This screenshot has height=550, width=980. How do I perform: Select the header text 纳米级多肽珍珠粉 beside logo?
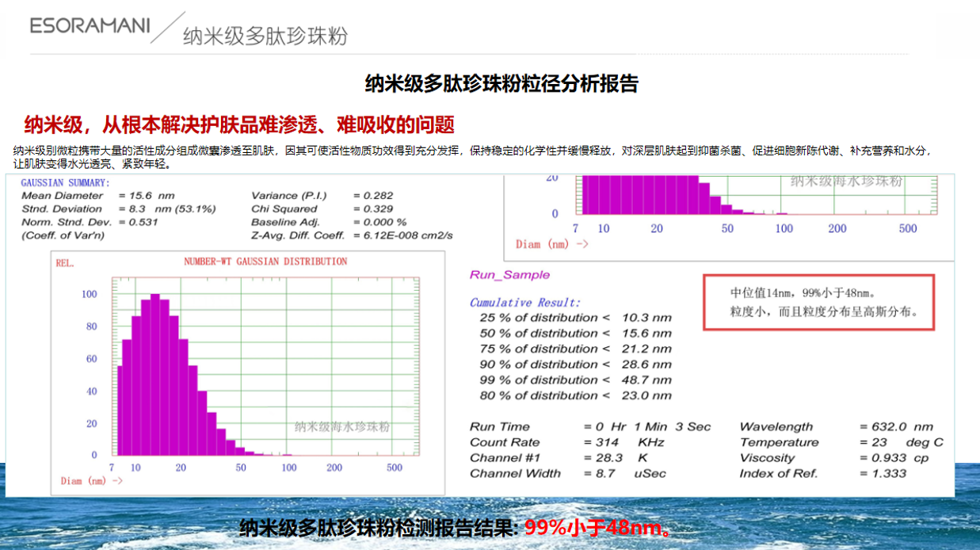[265, 36]
